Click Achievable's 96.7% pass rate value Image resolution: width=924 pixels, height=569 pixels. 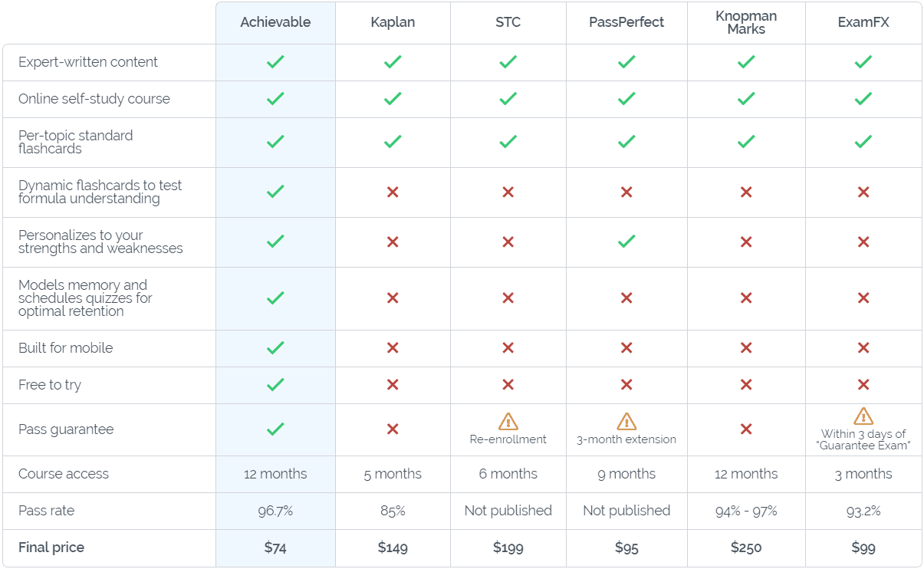point(275,511)
